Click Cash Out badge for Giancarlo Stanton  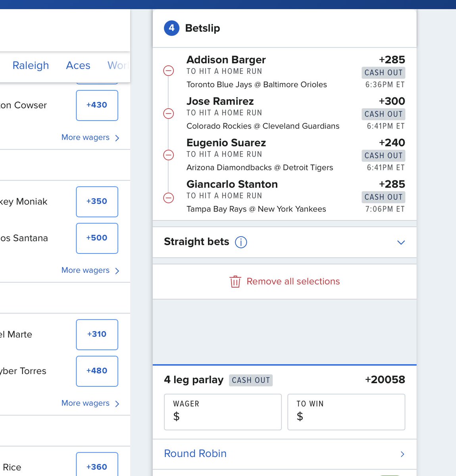click(383, 197)
